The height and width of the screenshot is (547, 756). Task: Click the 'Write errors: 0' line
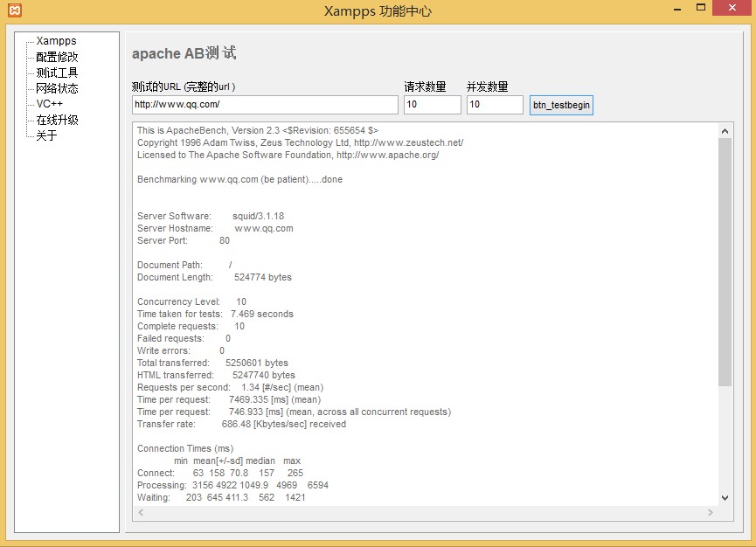tap(181, 351)
